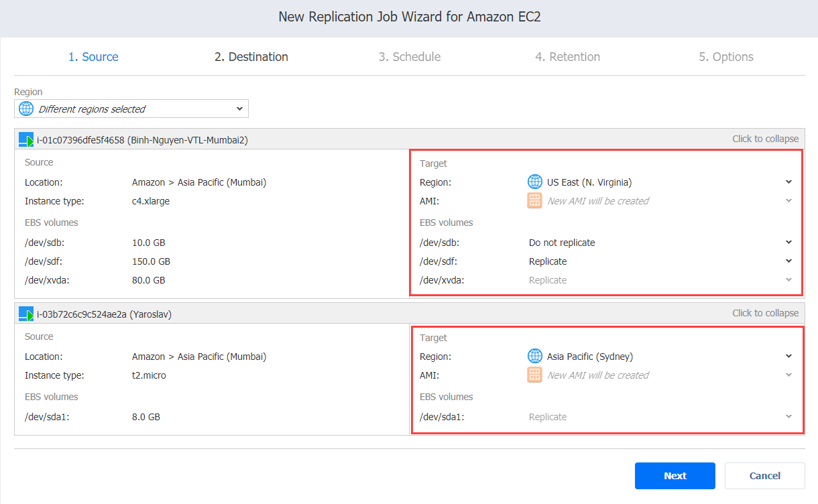Click the 80.0 GB volume size
818x504 pixels.
(149, 280)
